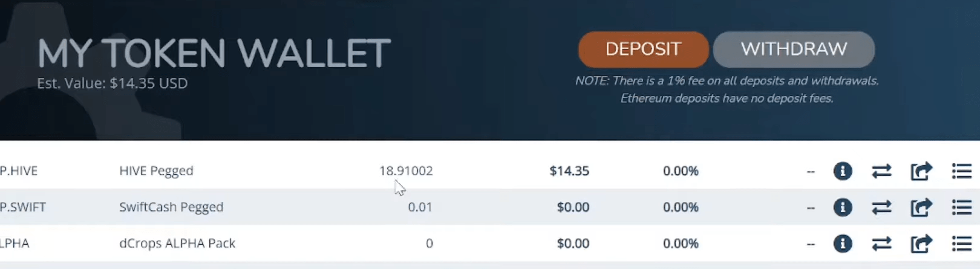Open info icon for HIVE Pegged
The image size is (980, 269).
click(842, 171)
